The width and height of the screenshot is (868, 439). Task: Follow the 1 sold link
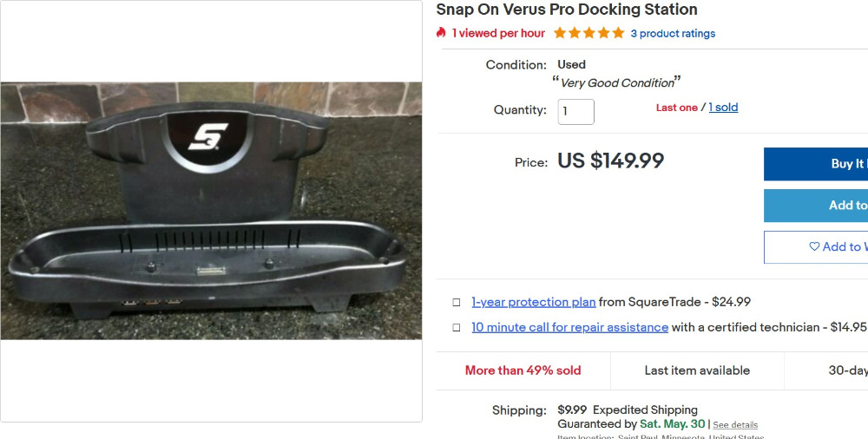pos(723,108)
